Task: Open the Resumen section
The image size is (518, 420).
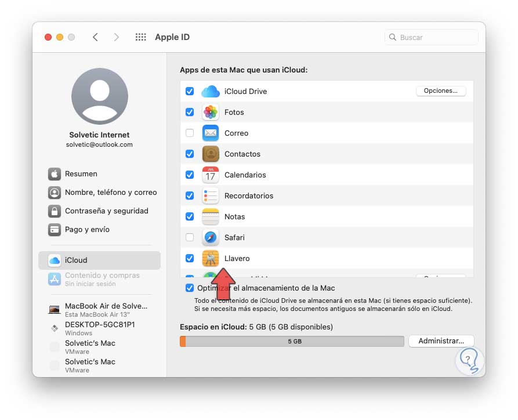Action: pos(99,174)
